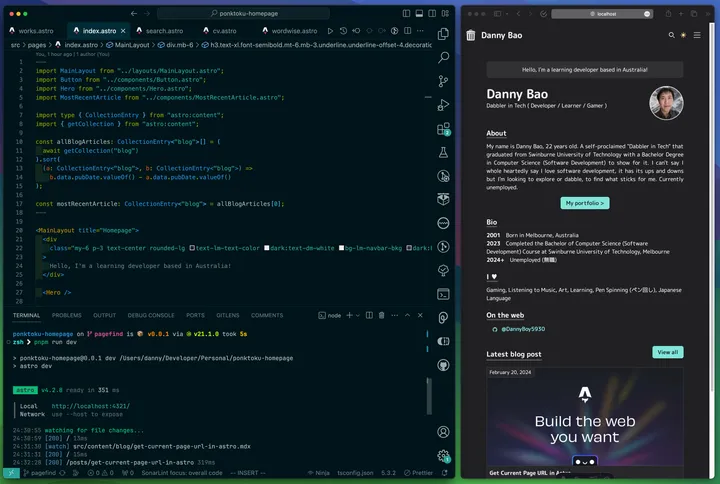This screenshot has width=720, height=484.
Task: Split the terminal panel
Action: point(369,315)
